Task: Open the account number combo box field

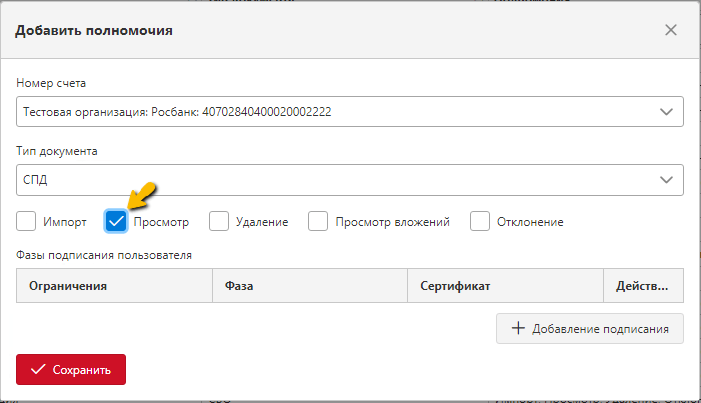Action: tap(350, 111)
